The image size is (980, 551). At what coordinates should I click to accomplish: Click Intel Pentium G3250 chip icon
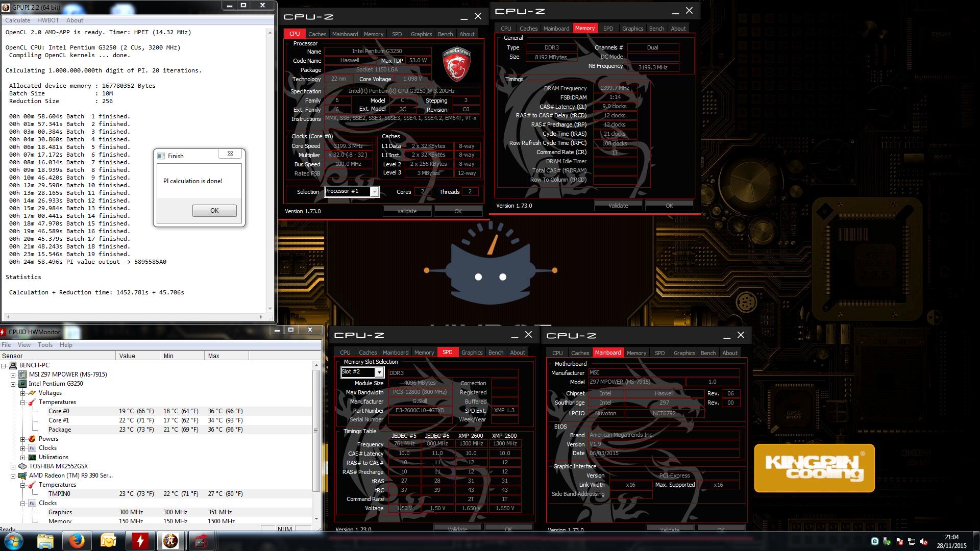click(22, 384)
